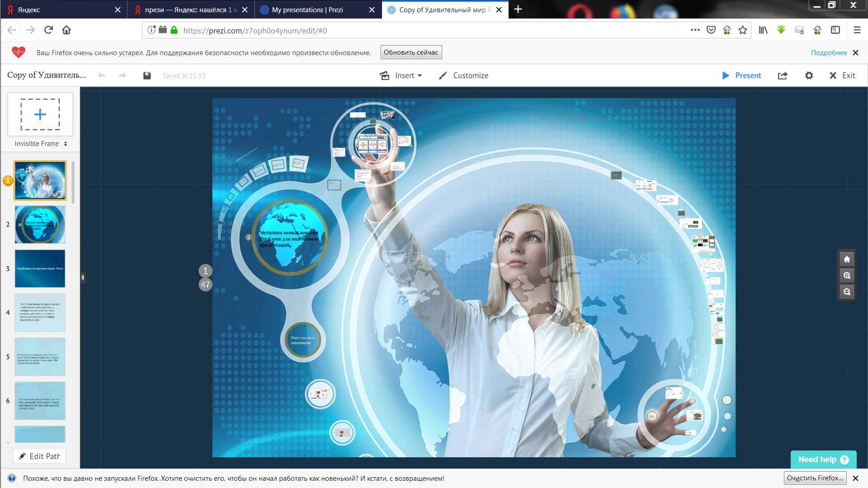Collapse the left path panel handle
The width and height of the screenshot is (868, 488).
(83, 277)
